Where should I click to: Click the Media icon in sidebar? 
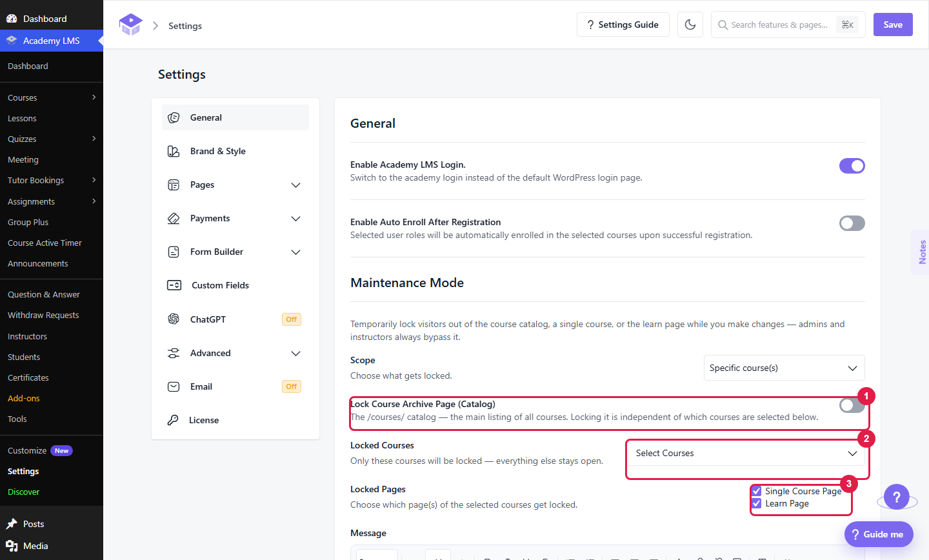pyautogui.click(x=12, y=546)
